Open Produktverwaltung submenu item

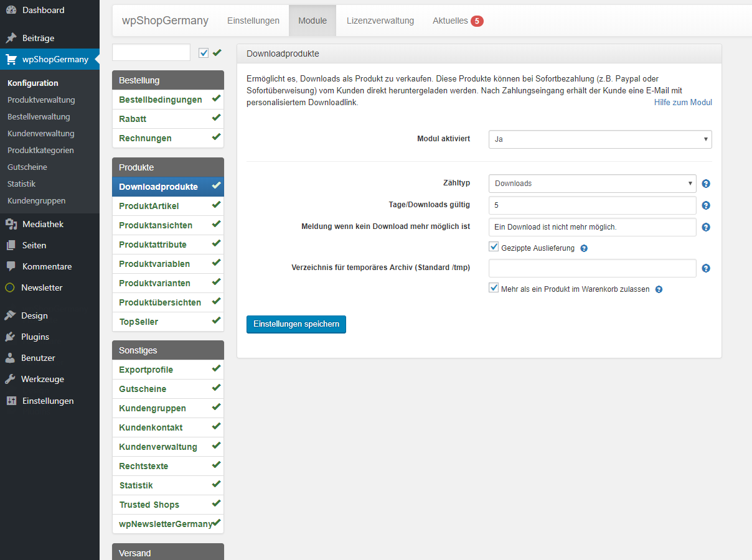pyautogui.click(x=41, y=100)
